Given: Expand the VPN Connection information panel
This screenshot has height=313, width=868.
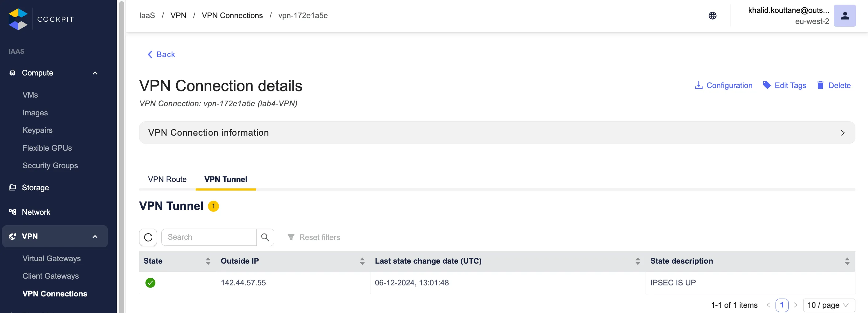Looking at the screenshot, I should tap(843, 133).
